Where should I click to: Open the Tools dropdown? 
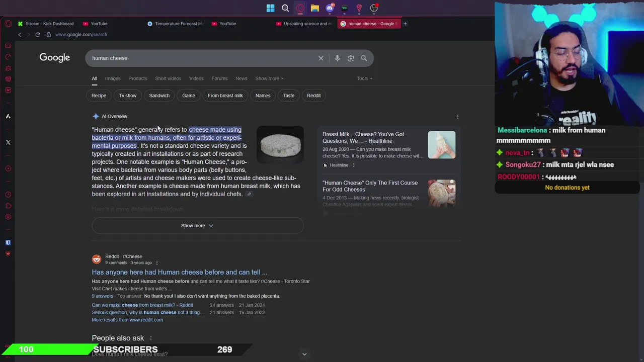pyautogui.click(x=365, y=78)
